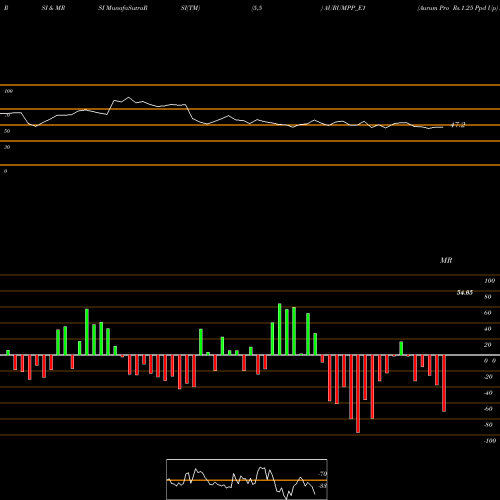The height and width of the screenshot is (500, 500).
Task: Click the MR axis label -60
Action: [488, 409]
